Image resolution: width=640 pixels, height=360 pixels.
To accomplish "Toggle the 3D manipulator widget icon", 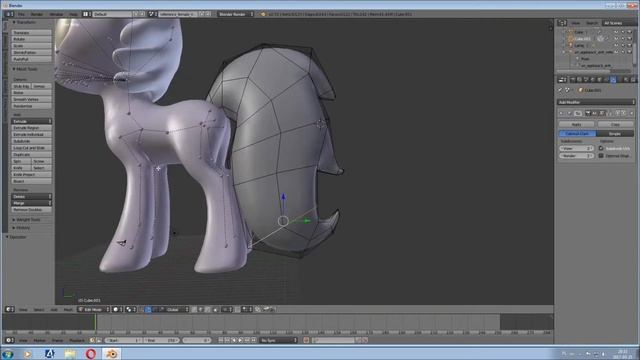I will pyautogui.click(x=142, y=309).
